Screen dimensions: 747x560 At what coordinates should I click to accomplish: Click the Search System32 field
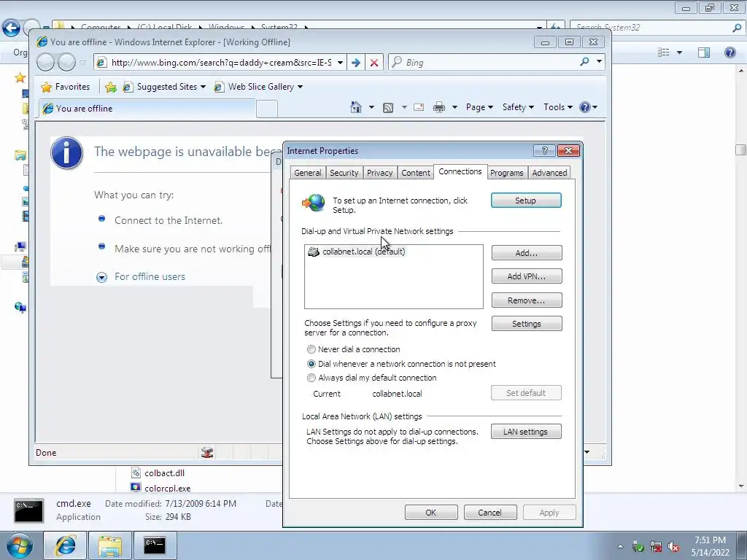tap(652, 28)
